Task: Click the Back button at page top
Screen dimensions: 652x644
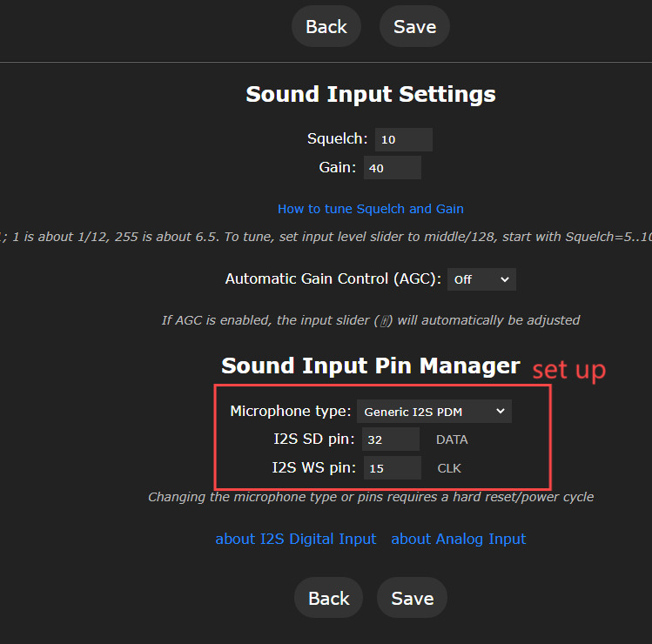Action: (326, 27)
